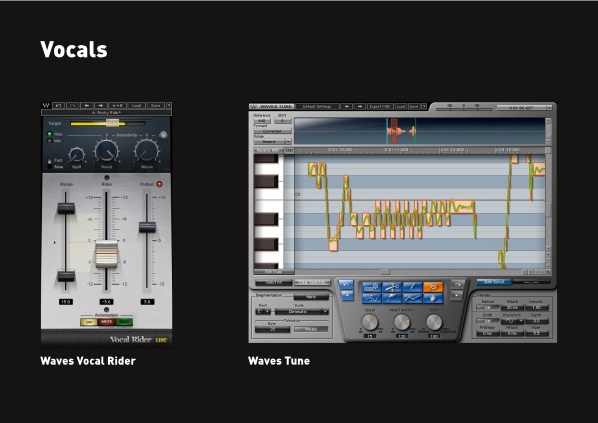Open help question mark in Vocal Rider
Image resolution: width=598 pixels, height=423 pixels.
(x=169, y=105)
